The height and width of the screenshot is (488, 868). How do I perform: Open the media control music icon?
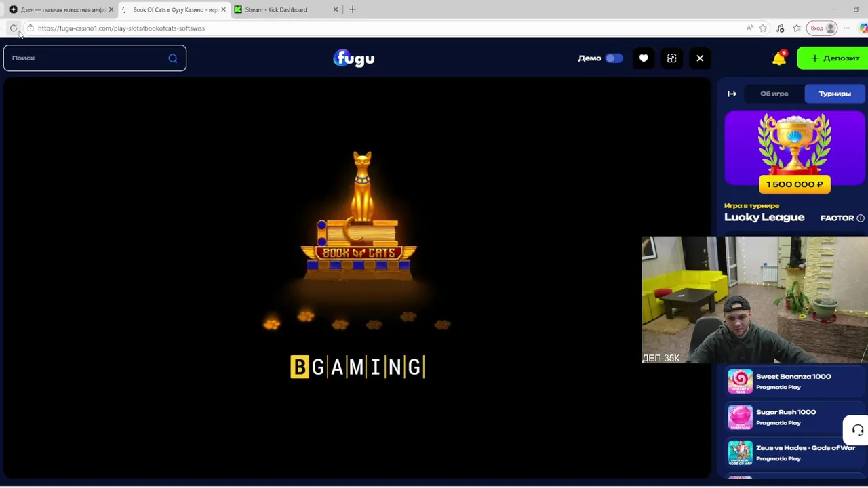click(780, 28)
